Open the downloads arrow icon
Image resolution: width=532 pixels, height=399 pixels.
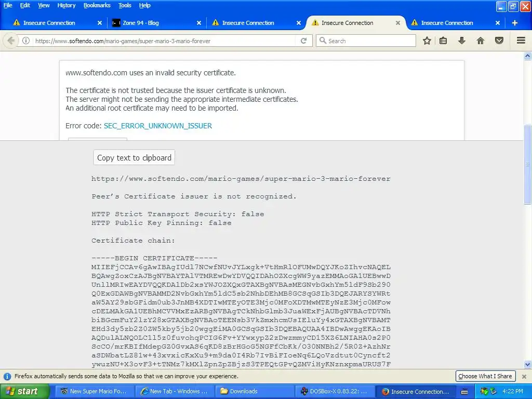[462, 41]
